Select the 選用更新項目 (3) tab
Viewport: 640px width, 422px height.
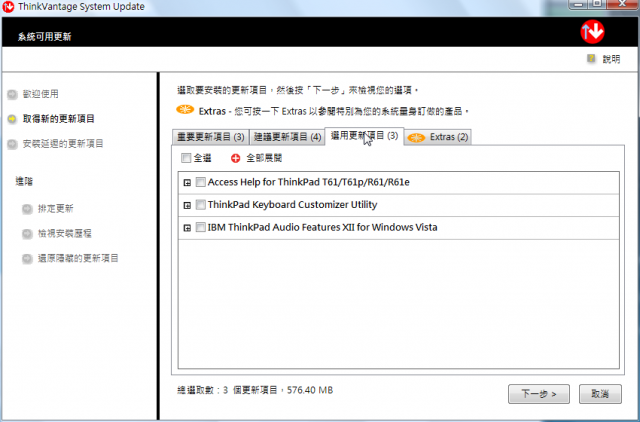click(364, 136)
